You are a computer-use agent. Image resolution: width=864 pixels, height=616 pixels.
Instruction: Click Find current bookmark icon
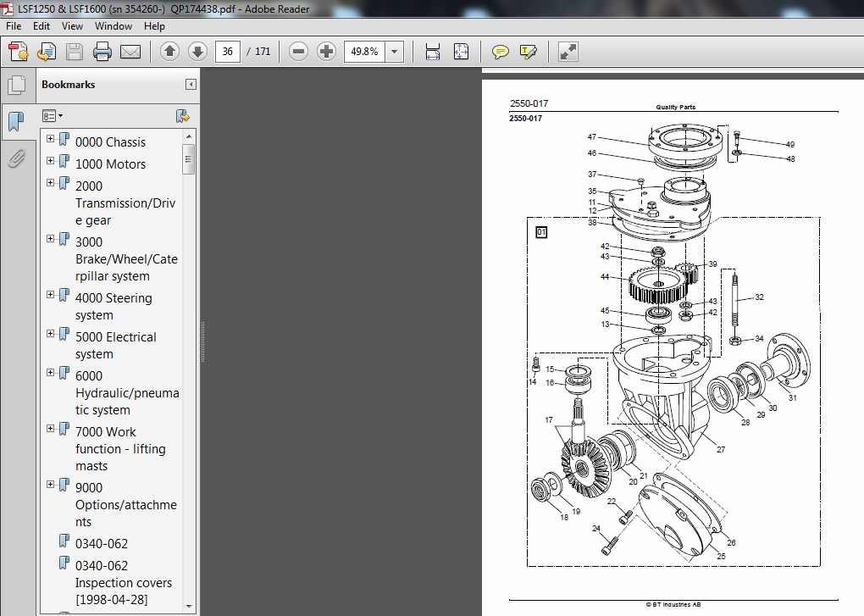pos(182,116)
